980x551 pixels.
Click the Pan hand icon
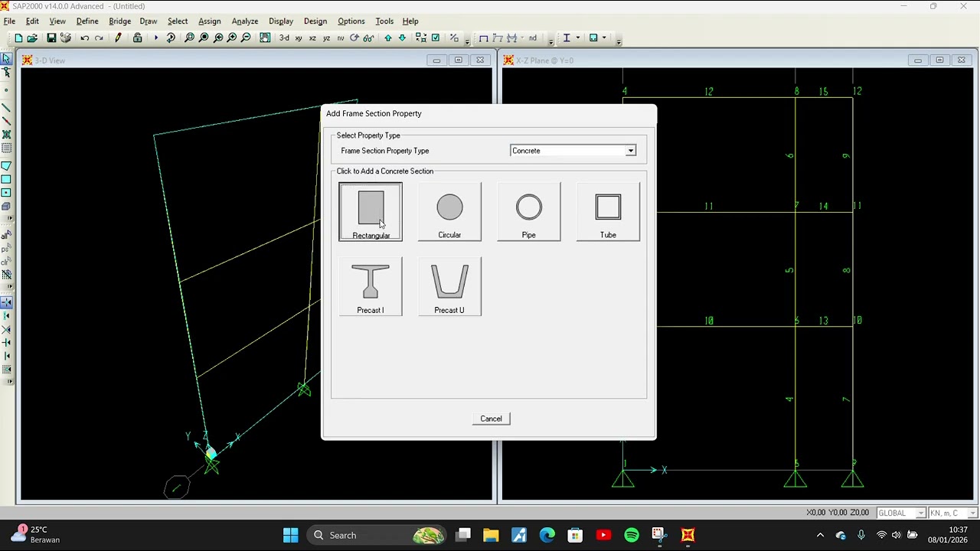[265, 37]
